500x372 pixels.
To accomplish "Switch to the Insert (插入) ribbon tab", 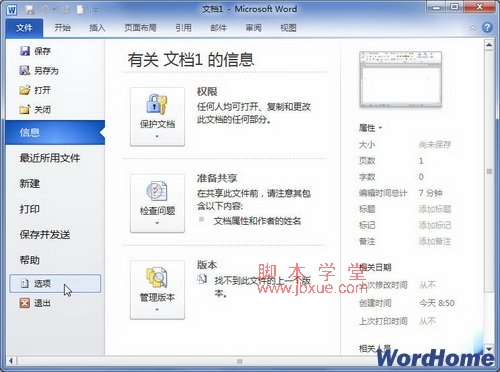I will pos(97,28).
